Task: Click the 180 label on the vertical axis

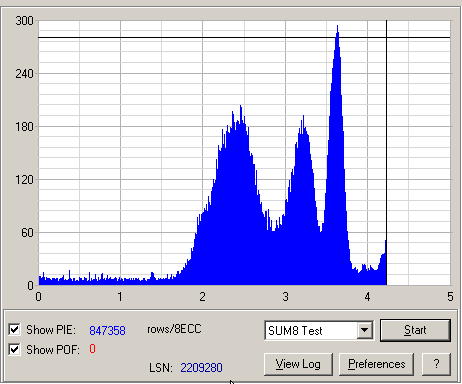Action: pyautogui.click(x=24, y=127)
